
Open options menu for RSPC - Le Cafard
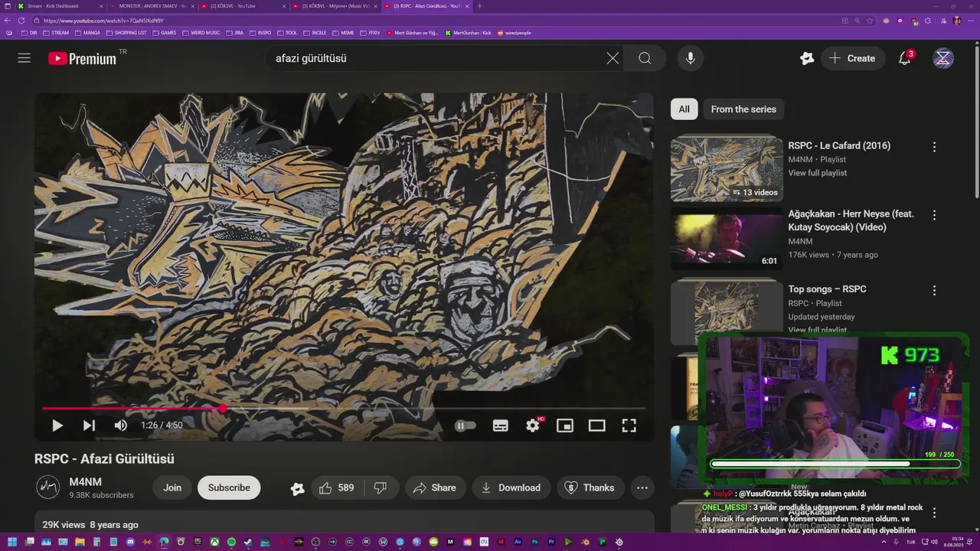[x=934, y=147]
